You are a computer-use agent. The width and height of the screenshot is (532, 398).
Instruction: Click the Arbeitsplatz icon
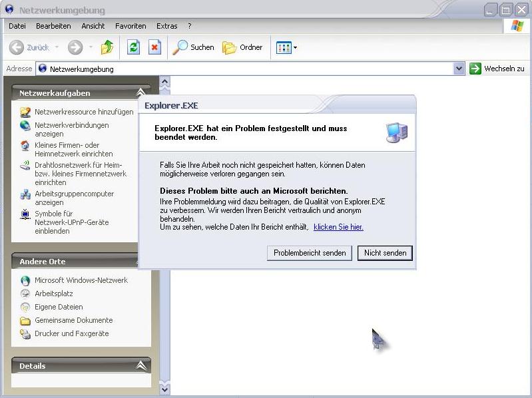click(x=25, y=294)
